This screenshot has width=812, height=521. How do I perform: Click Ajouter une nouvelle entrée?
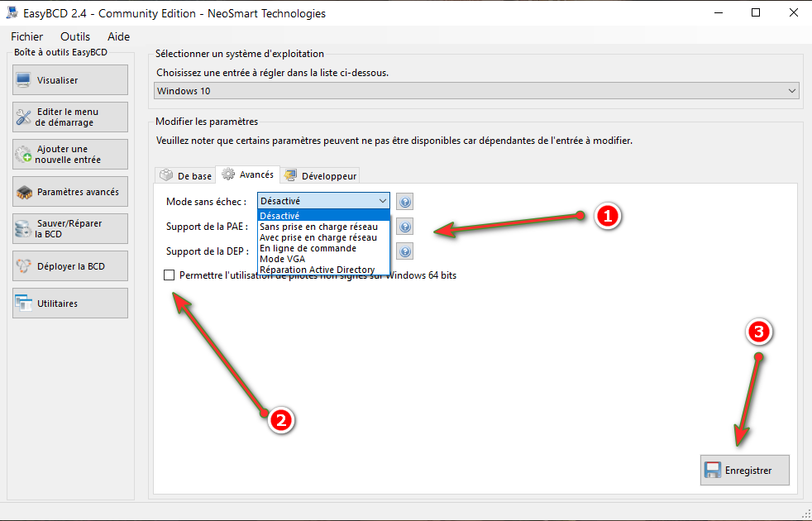(70, 155)
